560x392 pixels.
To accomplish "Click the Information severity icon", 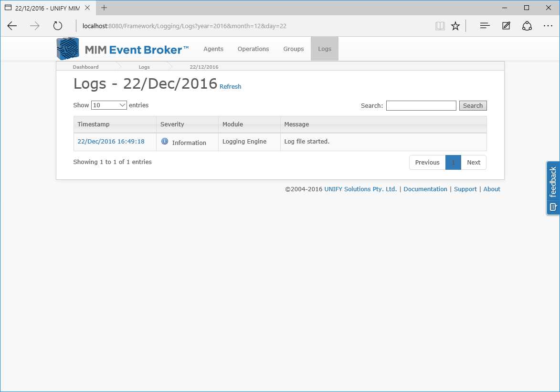I will tap(165, 141).
